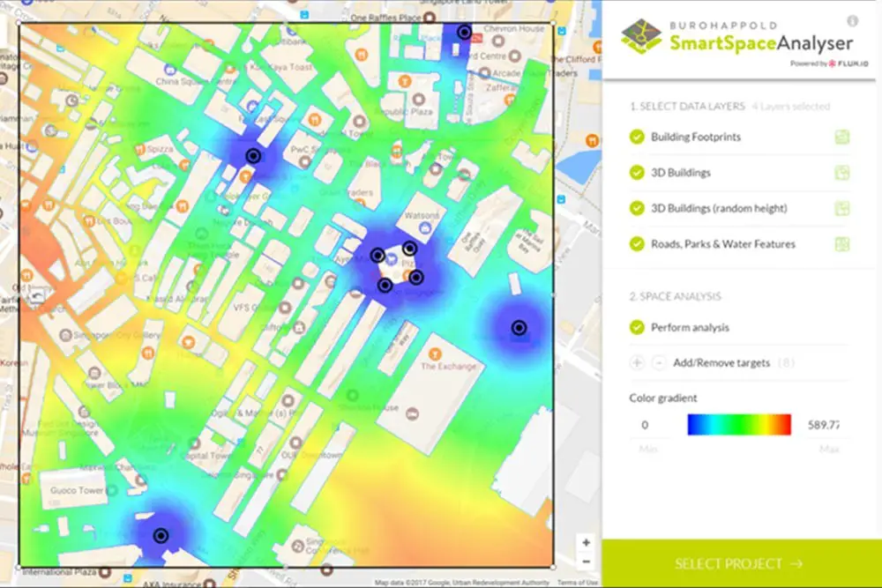Click the "Perform analysis" label

(690, 328)
